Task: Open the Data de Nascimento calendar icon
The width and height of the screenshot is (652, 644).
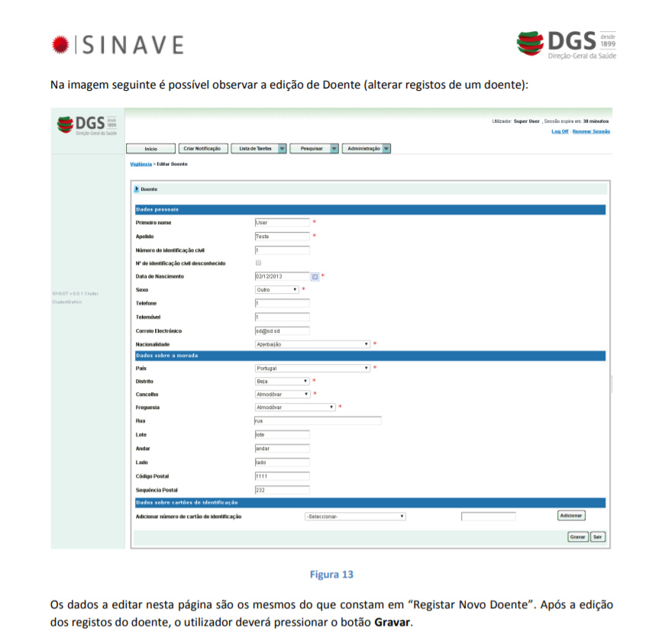Action: 314,276
